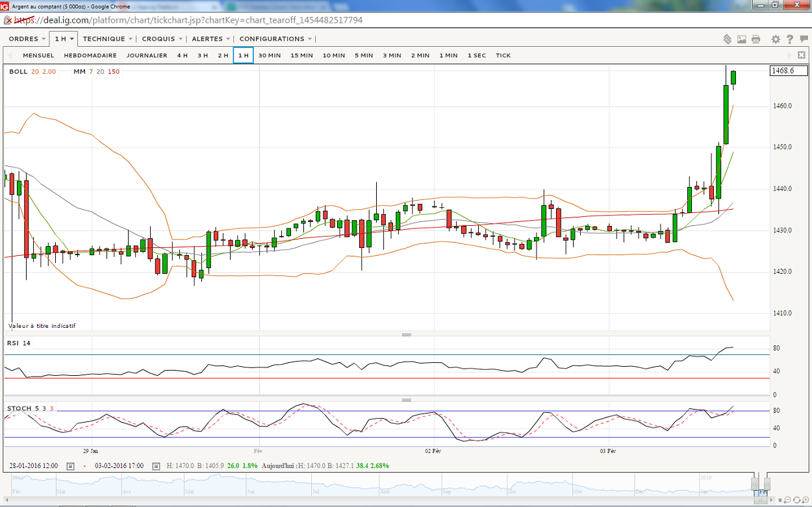Close the timeframe bar with X
The width and height of the screenshot is (812, 507).
pos(802,55)
